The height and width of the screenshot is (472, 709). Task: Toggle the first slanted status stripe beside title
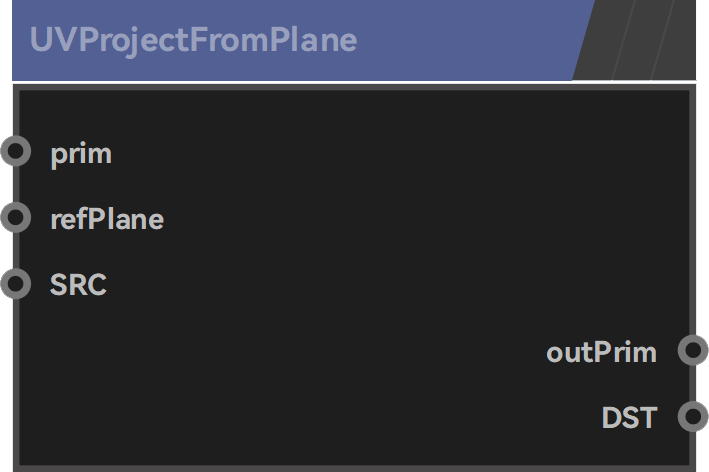pos(604,40)
